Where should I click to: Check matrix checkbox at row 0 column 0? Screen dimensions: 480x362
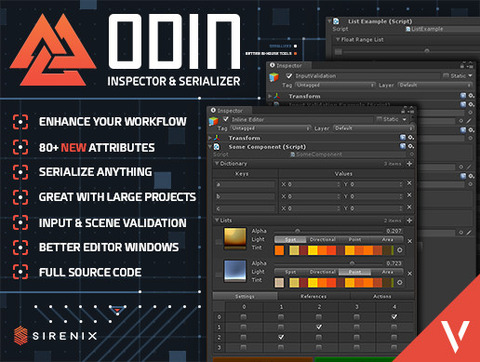(244, 317)
